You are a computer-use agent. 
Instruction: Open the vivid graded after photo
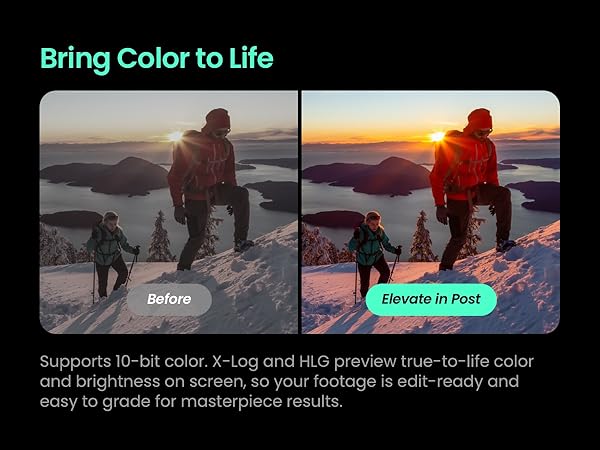click(430, 212)
